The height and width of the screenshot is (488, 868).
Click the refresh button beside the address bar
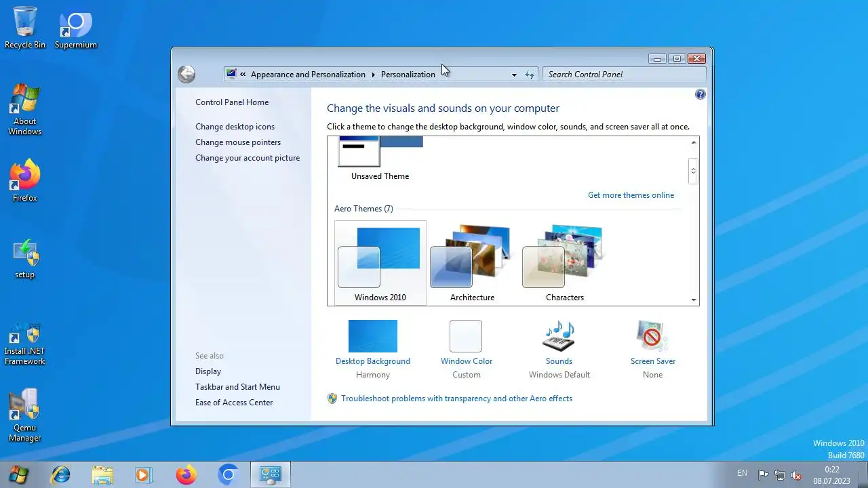(530, 75)
